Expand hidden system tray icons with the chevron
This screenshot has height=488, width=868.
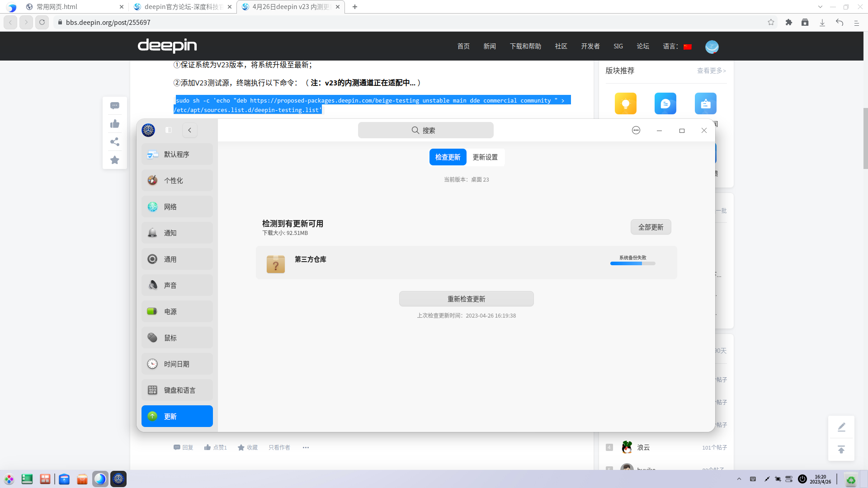(739, 479)
